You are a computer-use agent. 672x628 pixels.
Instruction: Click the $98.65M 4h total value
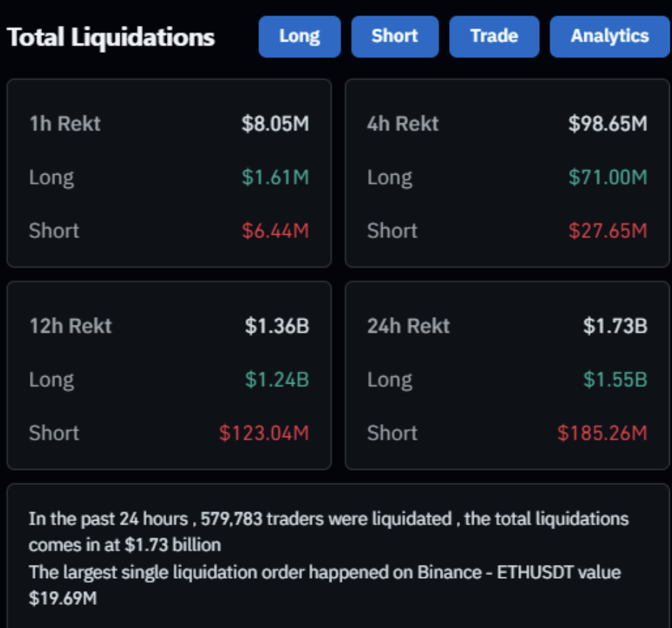[x=607, y=123]
